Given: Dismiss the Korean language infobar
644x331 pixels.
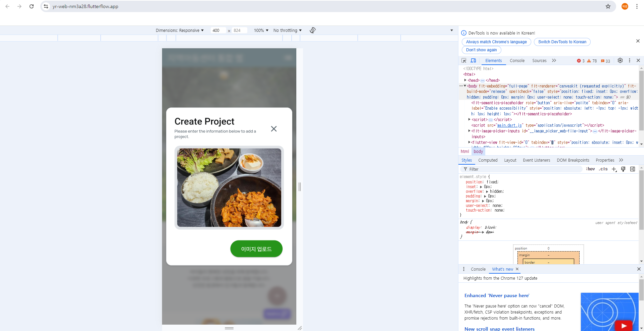Looking at the screenshot, I should [638, 41].
